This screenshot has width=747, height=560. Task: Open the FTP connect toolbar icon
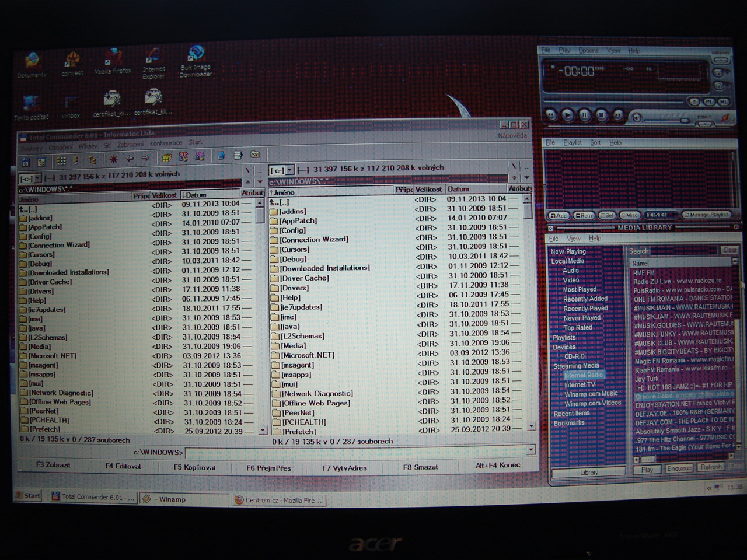tap(183, 157)
